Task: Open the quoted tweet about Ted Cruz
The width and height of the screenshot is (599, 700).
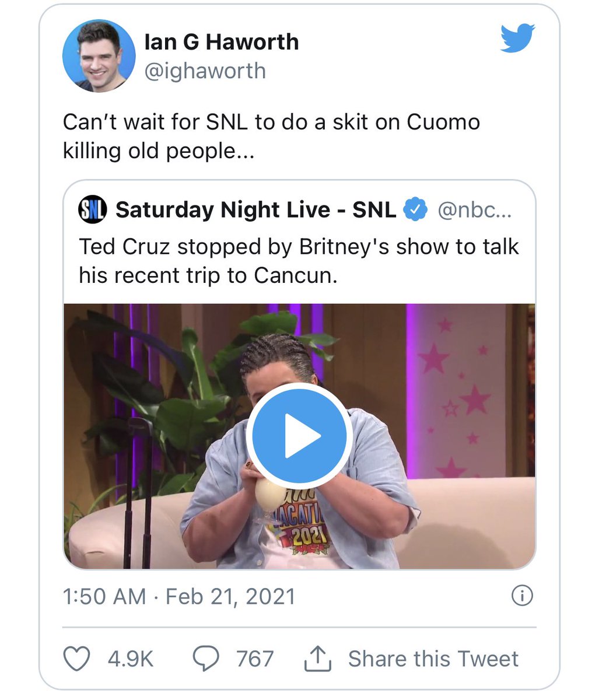Action: (x=299, y=261)
